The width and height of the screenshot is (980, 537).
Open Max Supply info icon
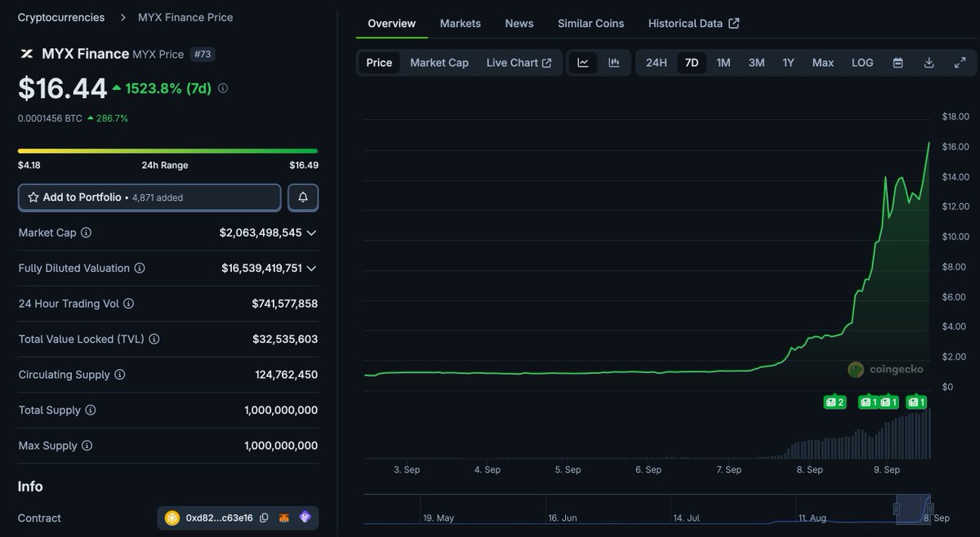coord(87,446)
